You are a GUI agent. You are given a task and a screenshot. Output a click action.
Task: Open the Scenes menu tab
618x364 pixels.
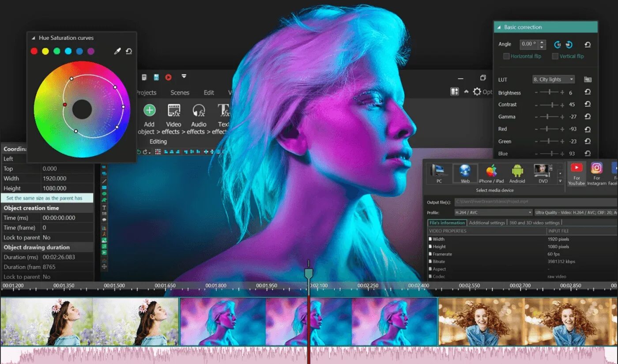(180, 93)
